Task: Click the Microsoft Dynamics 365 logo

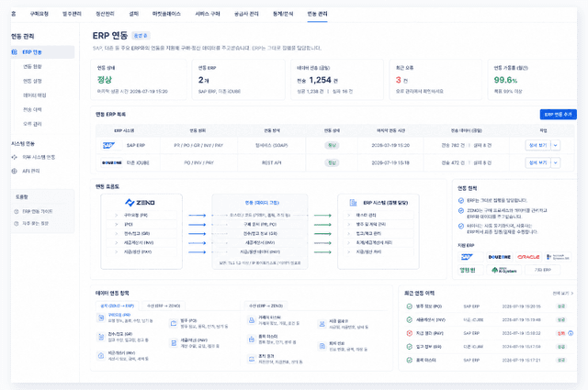Action: coord(558,257)
